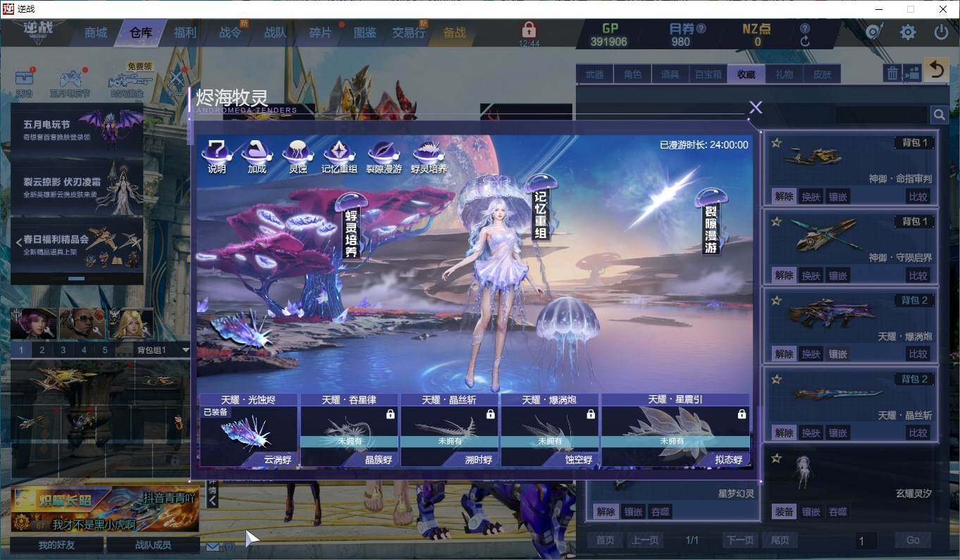Screen dimensions: 960x560
Task: Open the 商城 tab
Action: tap(96, 32)
